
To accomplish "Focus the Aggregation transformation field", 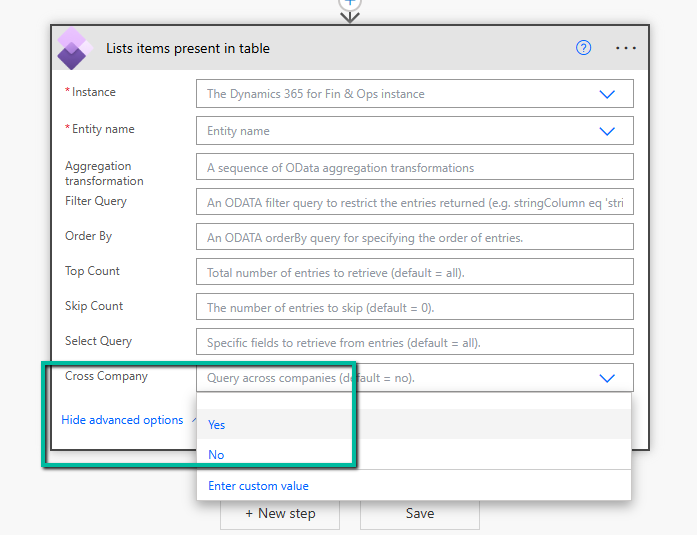I will tap(415, 167).
